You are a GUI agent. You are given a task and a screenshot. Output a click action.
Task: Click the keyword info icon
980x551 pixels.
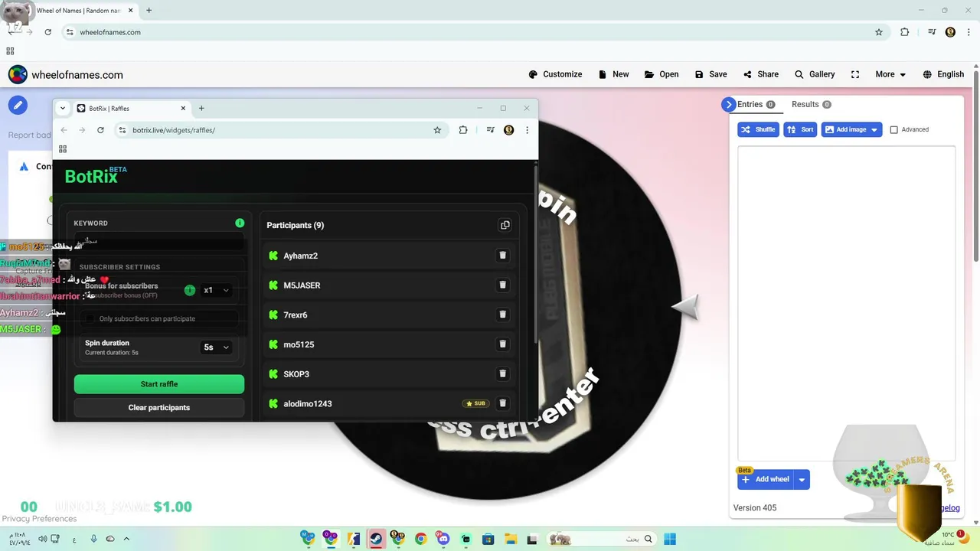pyautogui.click(x=240, y=223)
